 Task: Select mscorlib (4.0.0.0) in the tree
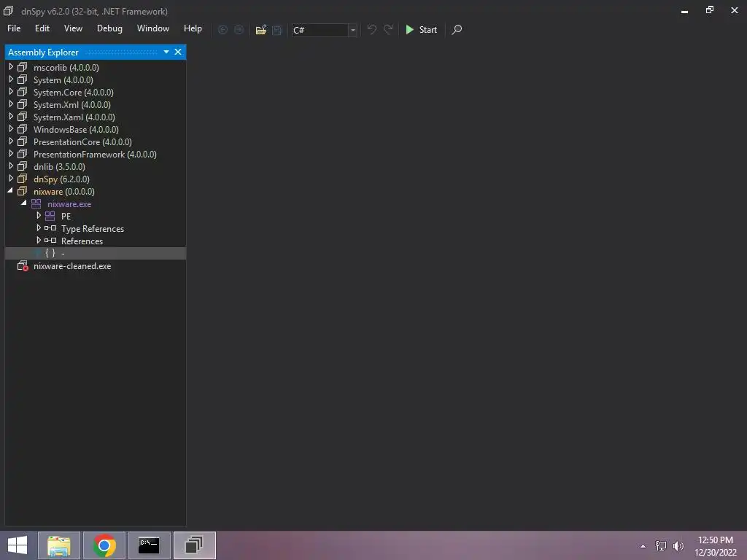tap(96, 68)
